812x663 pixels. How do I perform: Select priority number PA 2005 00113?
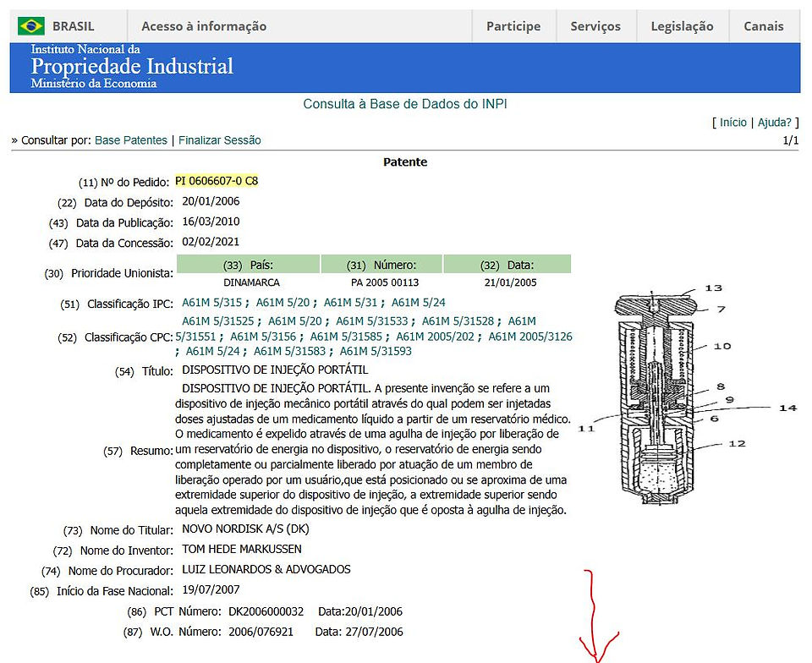point(385,282)
